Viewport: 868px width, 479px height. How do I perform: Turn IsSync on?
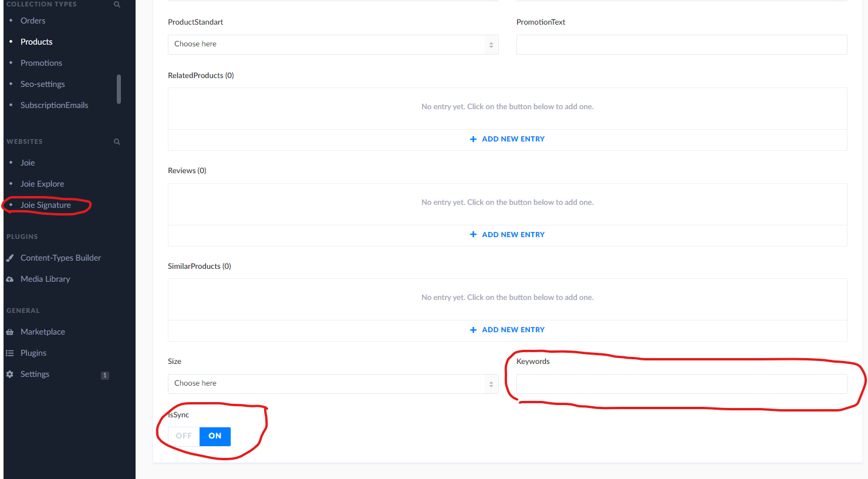point(215,436)
